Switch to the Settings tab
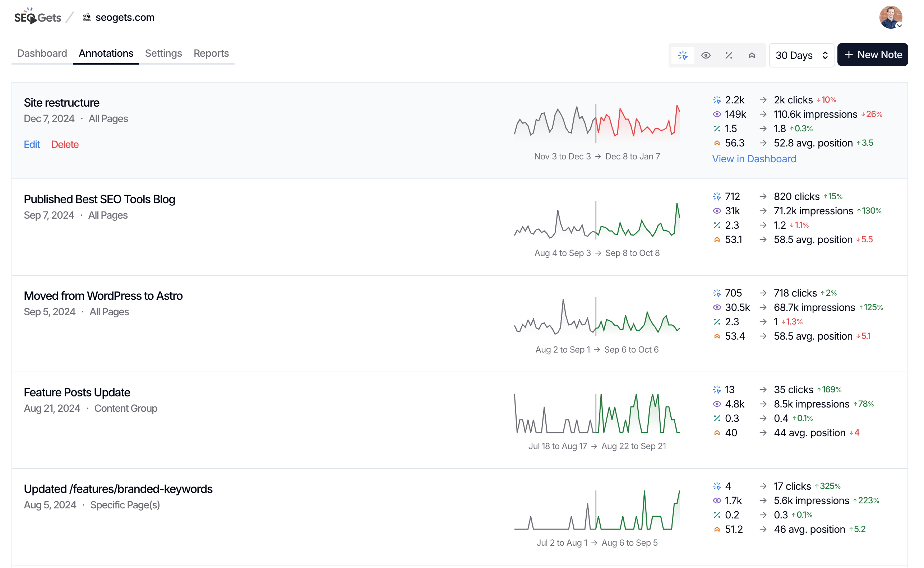 click(163, 53)
